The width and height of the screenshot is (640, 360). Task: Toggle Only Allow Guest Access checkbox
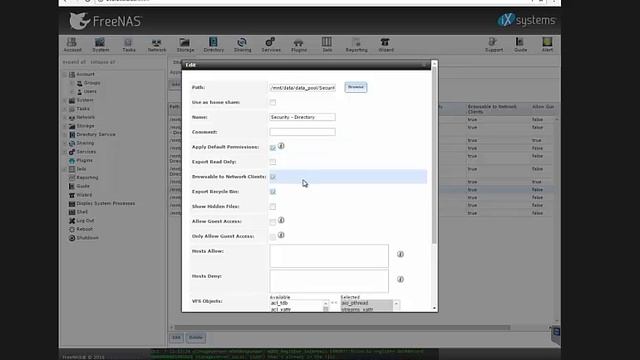pos(273,237)
